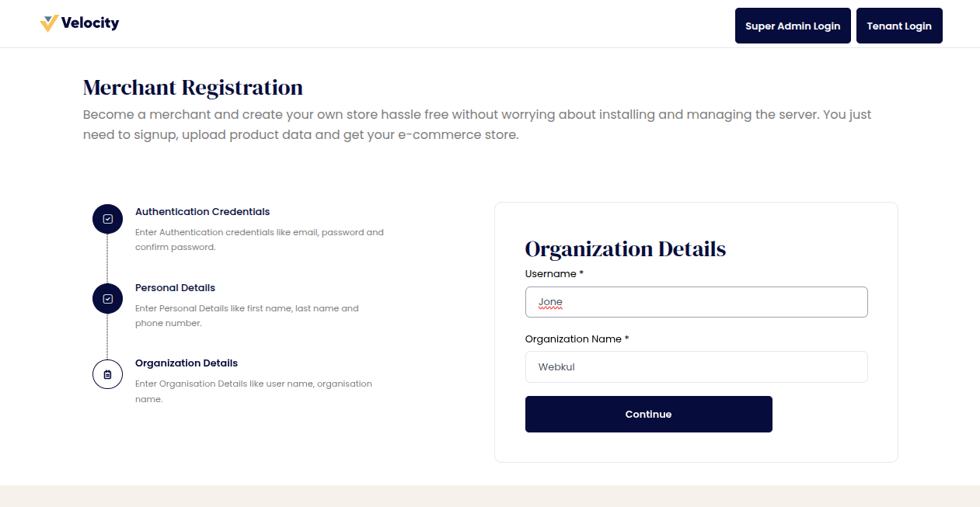Click the Personal Details step icon
This screenshot has width=980, height=507.
pyautogui.click(x=107, y=298)
